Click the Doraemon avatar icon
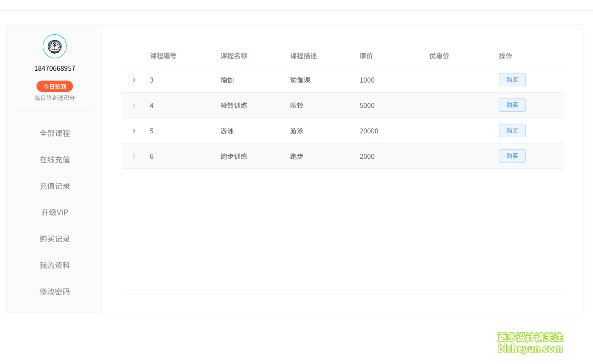Viewport: 593px width, 364px height. [x=55, y=47]
